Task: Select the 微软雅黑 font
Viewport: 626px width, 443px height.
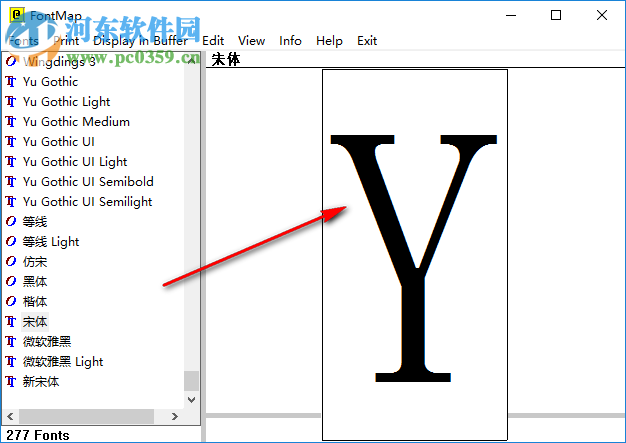Action: tap(47, 342)
